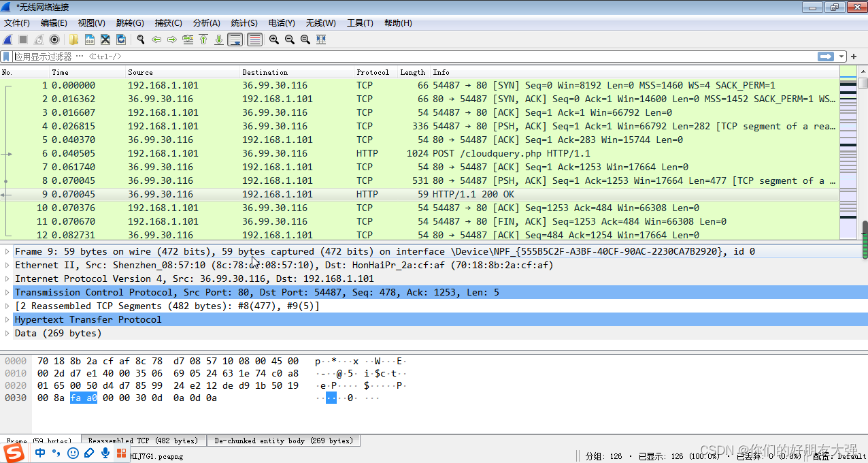Reload this capture file

[121, 39]
